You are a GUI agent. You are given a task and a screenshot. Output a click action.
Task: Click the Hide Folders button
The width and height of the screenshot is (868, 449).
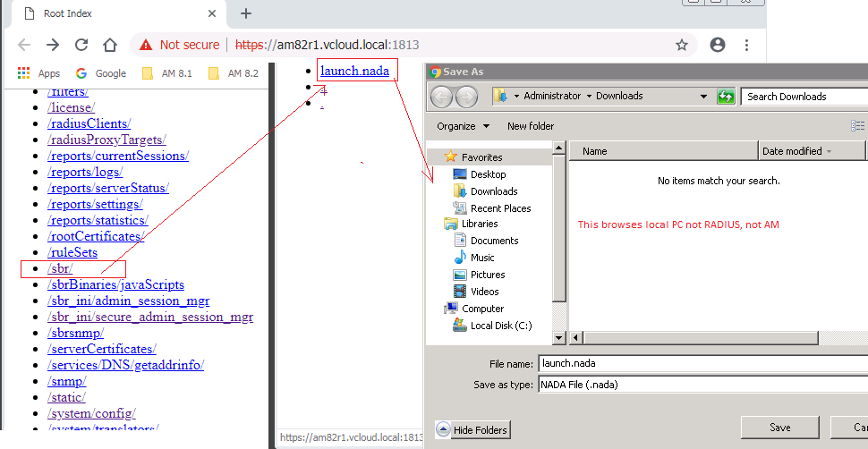472,430
